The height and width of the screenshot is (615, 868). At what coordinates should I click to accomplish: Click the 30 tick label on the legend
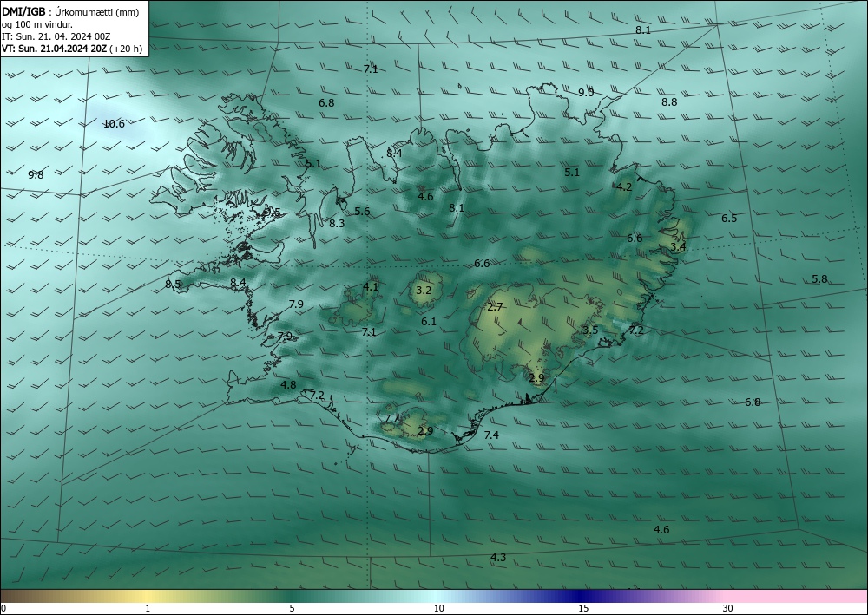[x=728, y=609]
